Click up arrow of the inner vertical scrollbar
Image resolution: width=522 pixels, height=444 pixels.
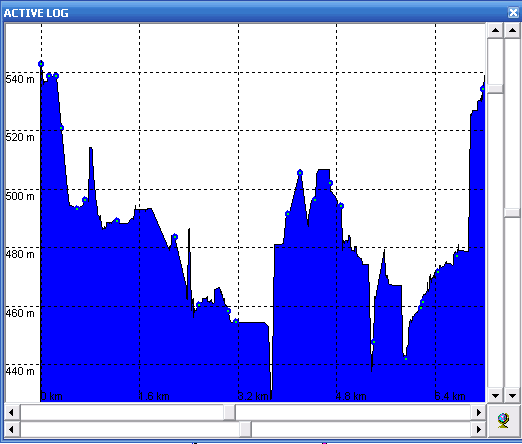[x=495, y=31]
